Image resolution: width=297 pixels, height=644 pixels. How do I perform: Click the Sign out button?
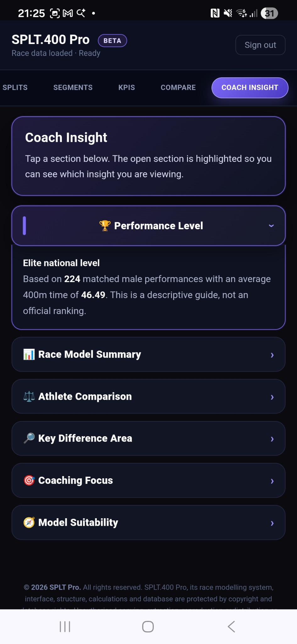click(261, 45)
